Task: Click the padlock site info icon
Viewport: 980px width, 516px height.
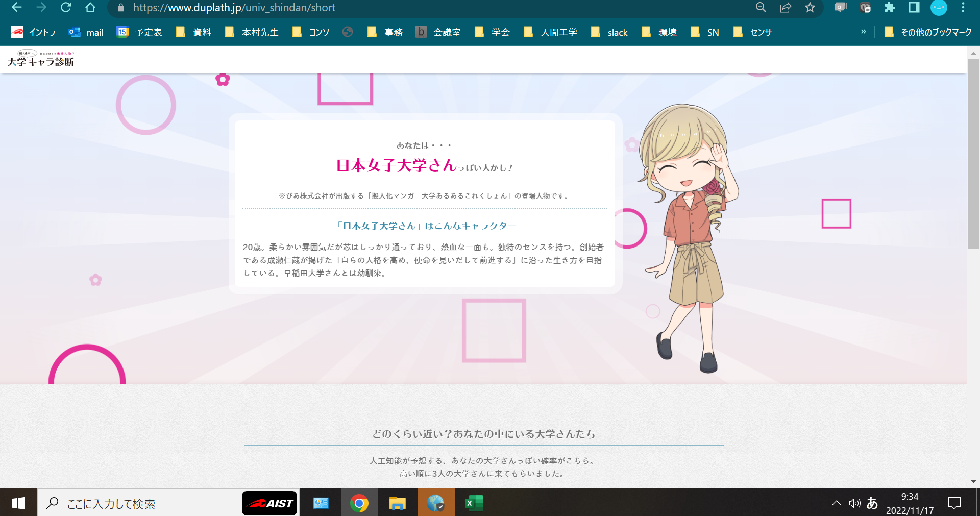Action: 121,8
